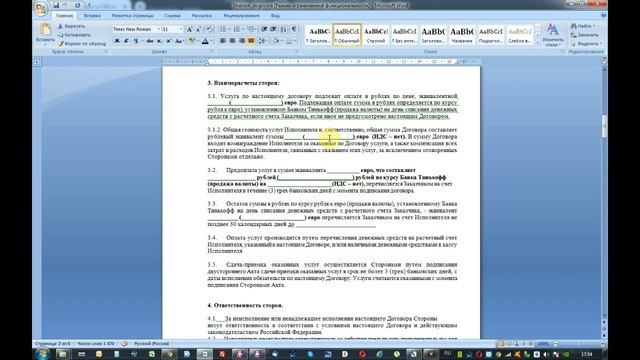Switch to the Вставка tab
This screenshot has height=360, width=640.
[92, 16]
